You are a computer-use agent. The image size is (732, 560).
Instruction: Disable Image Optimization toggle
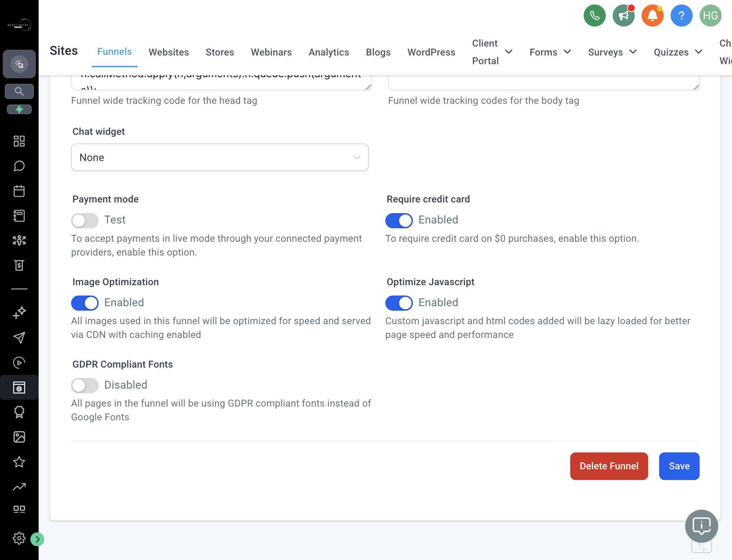(85, 303)
